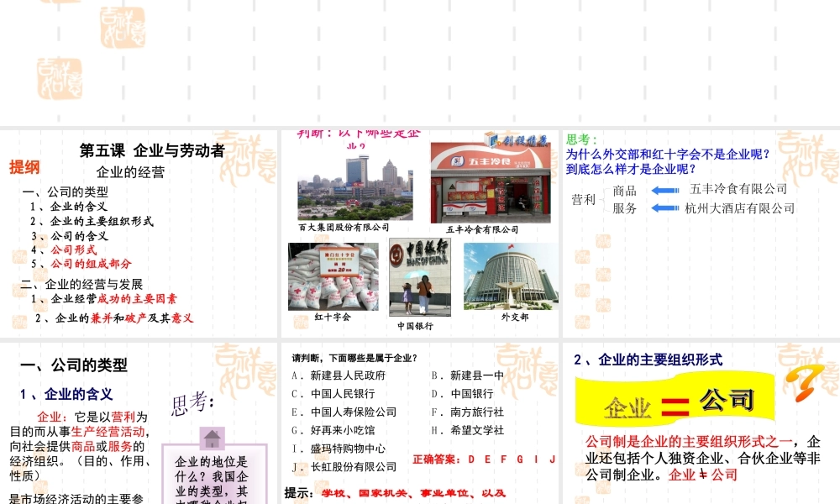Viewport: 840px width, 504px height.
Task: Select the 百大集团股份有限公司 city photo
Action: 355,187
